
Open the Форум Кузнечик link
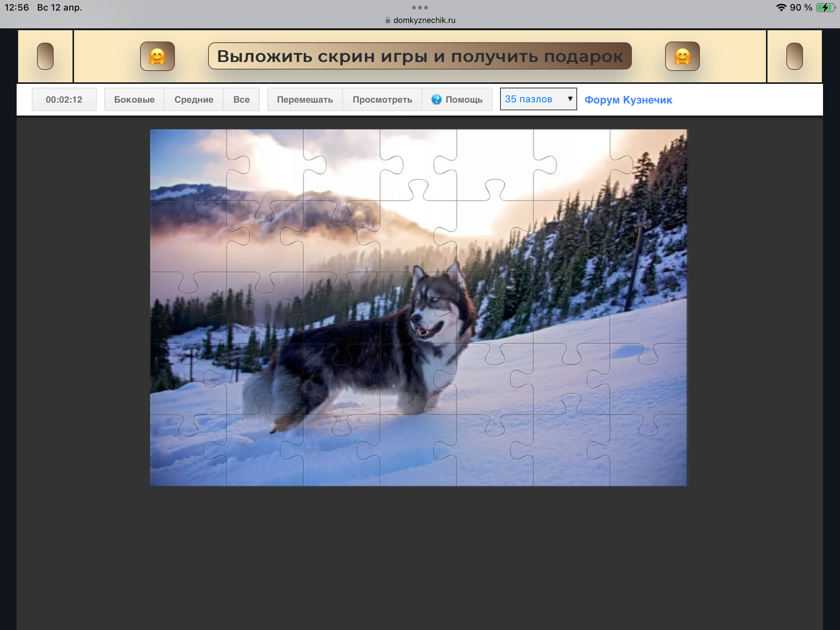click(628, 100)
